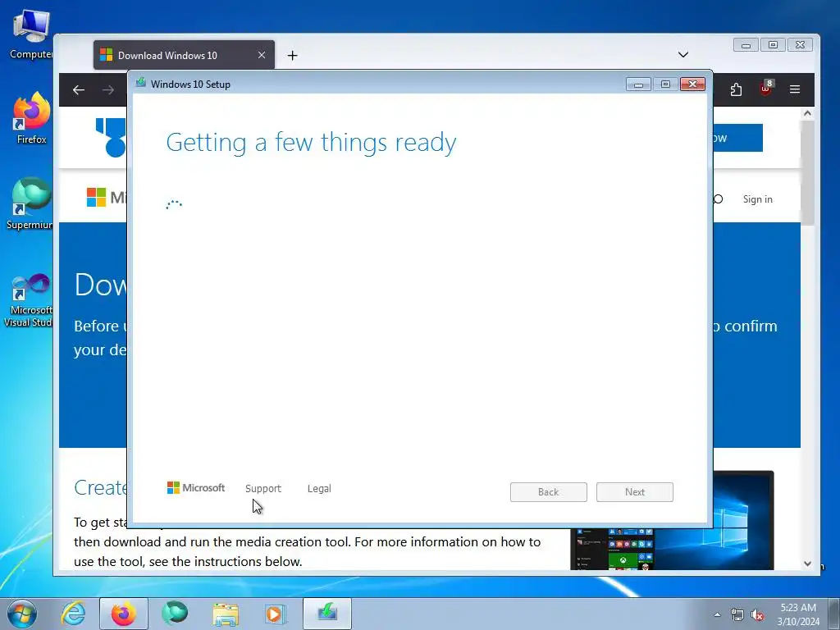Open the Computer desktop icon
The image size is (840, 630).
click(x=30, y=34)
